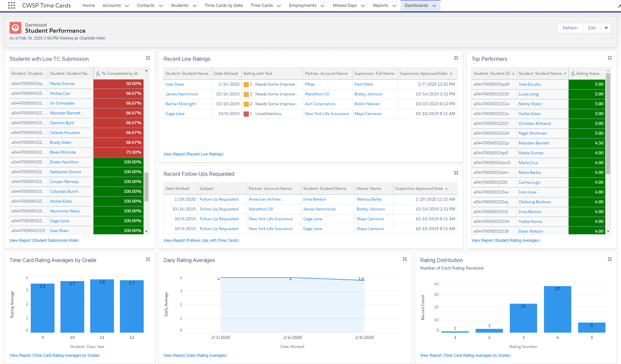This screenshot has height=364, width=621.
Task: Open the Marta Gomez student in Low TC Submission
Action: [62, 84]
